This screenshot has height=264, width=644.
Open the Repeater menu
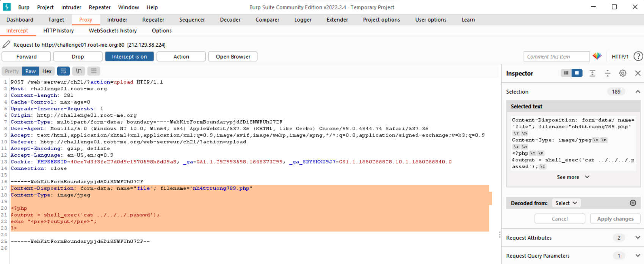point(100,7)
